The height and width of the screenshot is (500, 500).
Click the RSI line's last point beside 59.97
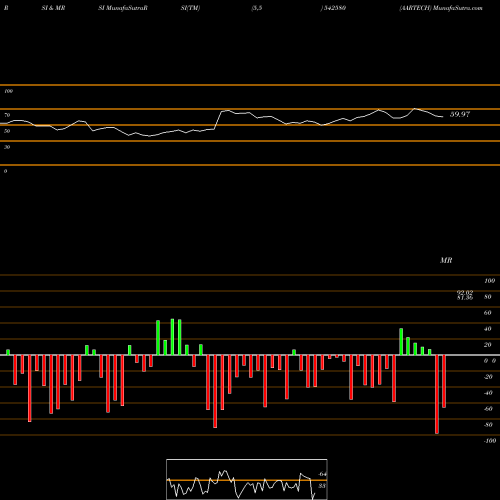pos(442,117)
